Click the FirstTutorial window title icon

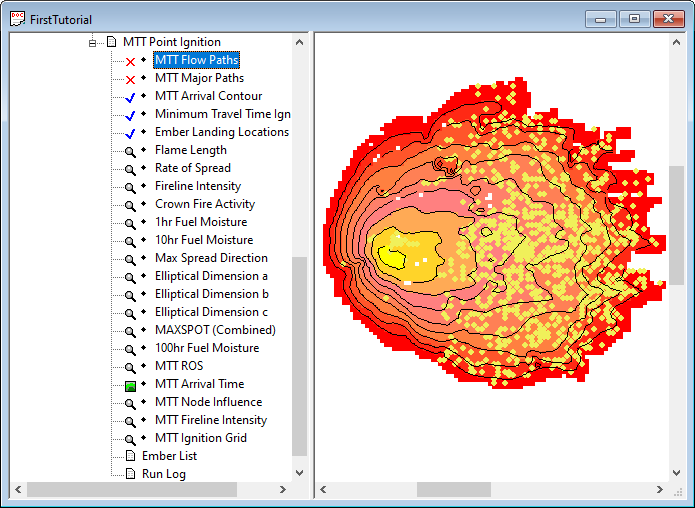(x=15, y=19)
